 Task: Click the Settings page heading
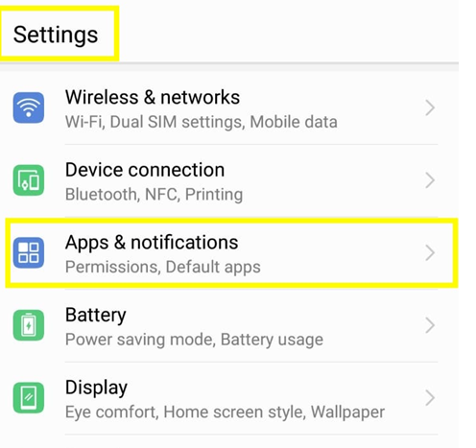click(56, 35)
